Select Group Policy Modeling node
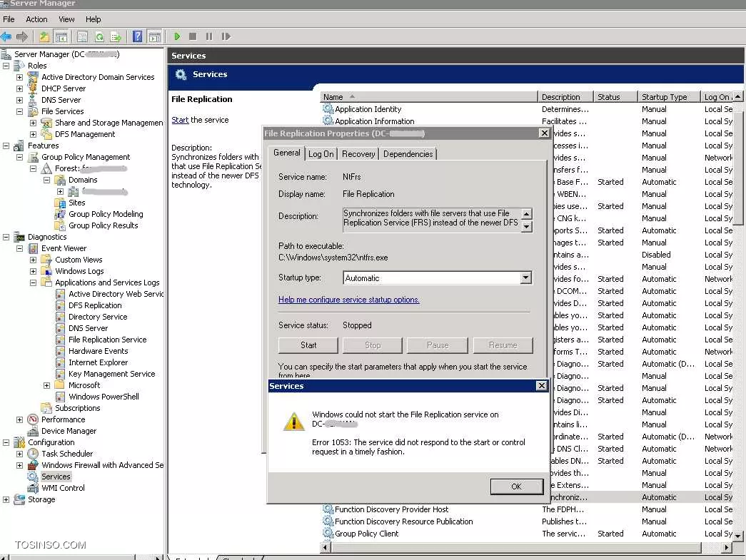746x560 pixels. coord(106,214)
